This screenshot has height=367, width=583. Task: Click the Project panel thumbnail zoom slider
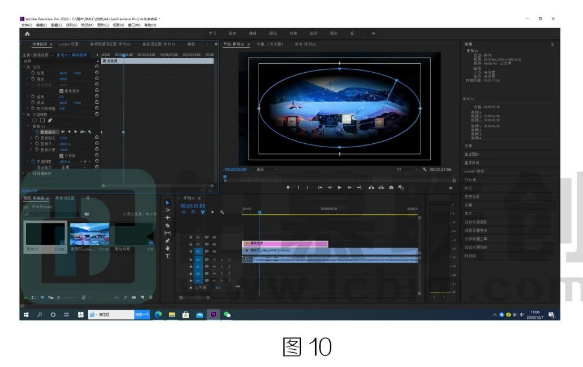(x=67, y=297)
